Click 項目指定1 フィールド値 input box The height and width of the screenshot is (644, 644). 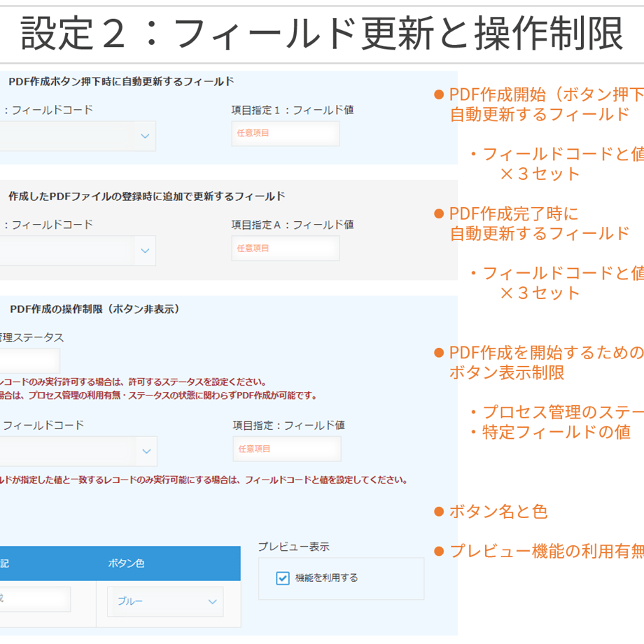click(286, 134)
